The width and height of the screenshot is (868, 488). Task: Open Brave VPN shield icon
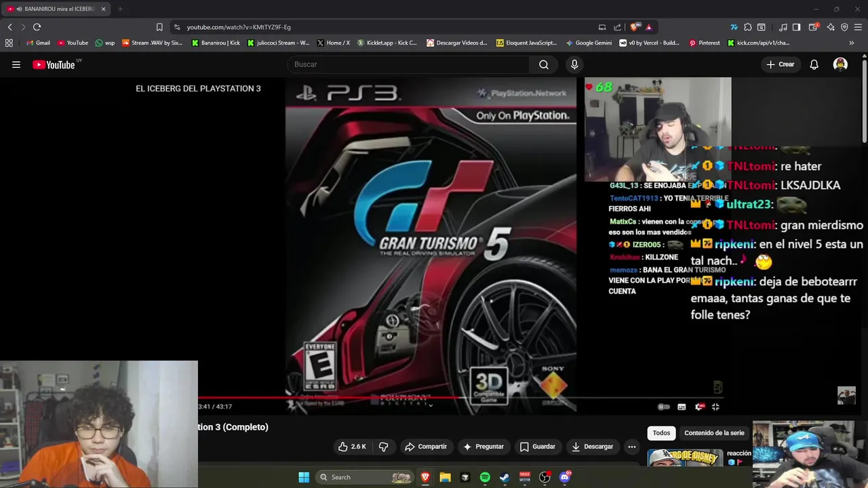pos(844,27)
